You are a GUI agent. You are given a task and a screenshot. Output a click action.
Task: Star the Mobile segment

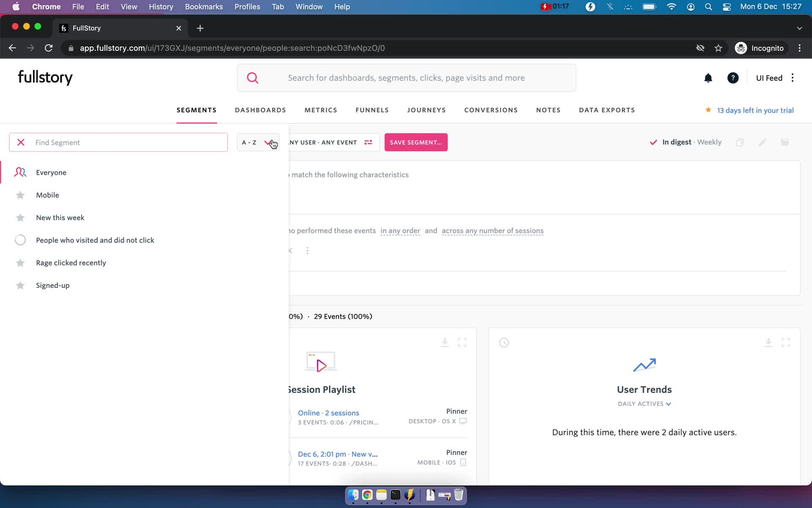[x=20, y=195]
